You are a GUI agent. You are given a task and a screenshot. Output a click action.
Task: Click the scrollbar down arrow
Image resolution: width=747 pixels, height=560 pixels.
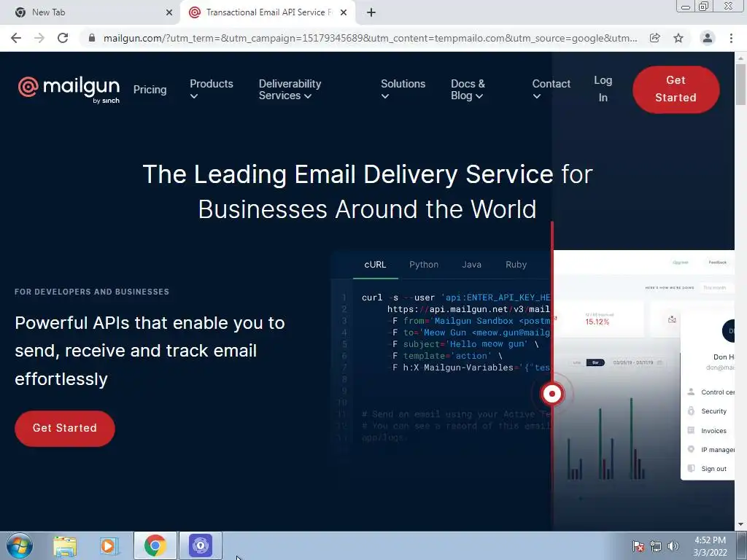point(740,524)
